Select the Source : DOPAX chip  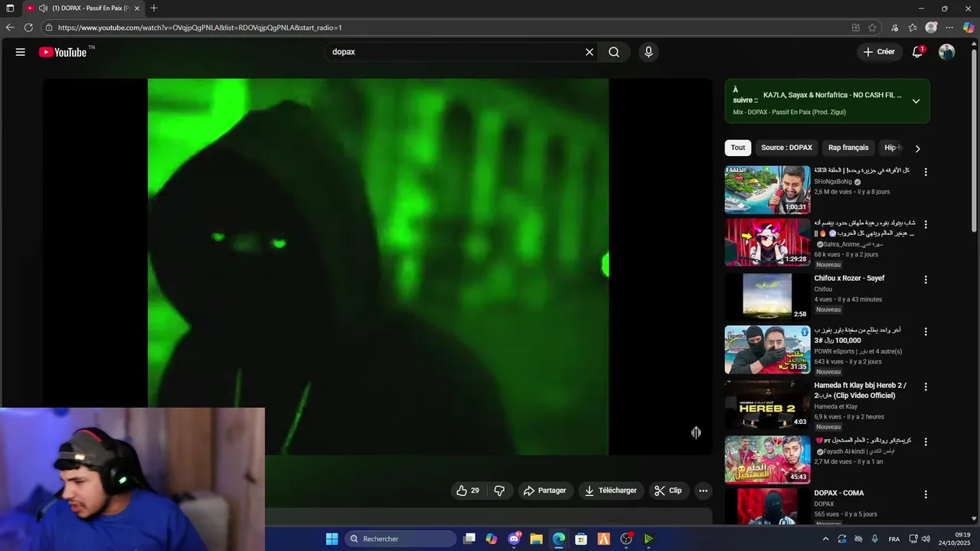click(x=786, y=148)
